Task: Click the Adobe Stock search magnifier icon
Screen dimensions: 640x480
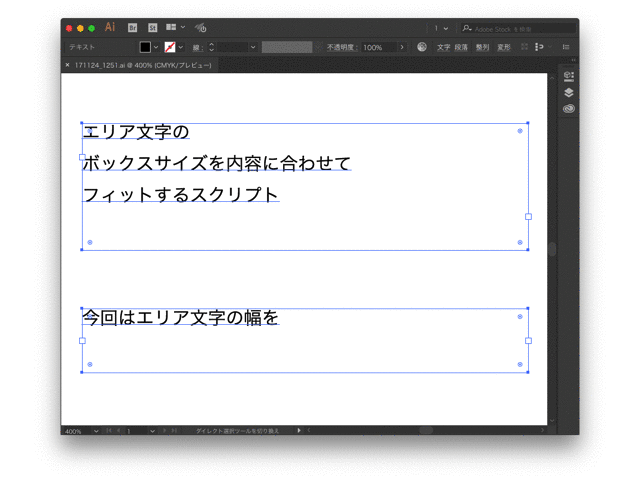Action: point(467,28)
